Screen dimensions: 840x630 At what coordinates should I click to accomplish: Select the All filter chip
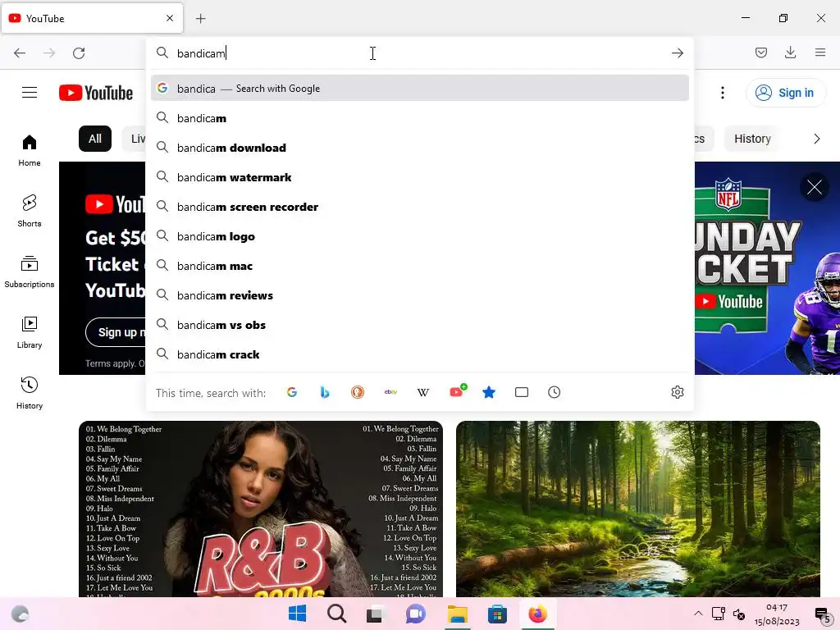point(95,139)
